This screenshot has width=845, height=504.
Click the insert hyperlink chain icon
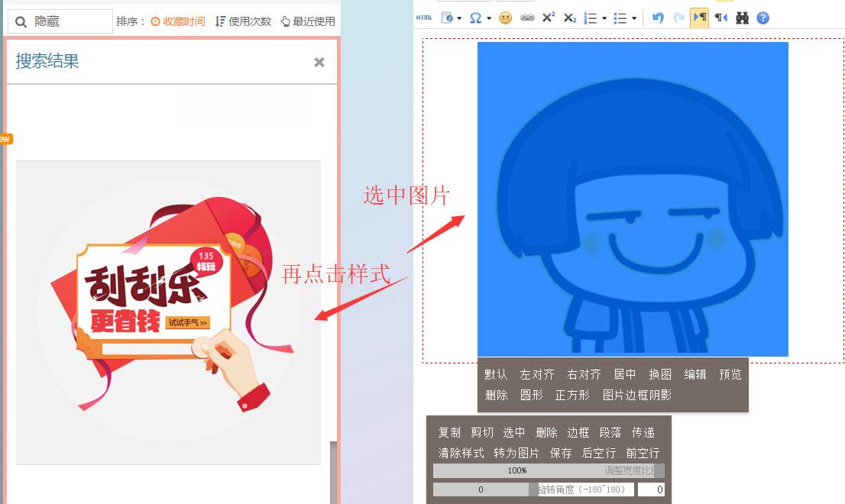click(x=527, y=18)
